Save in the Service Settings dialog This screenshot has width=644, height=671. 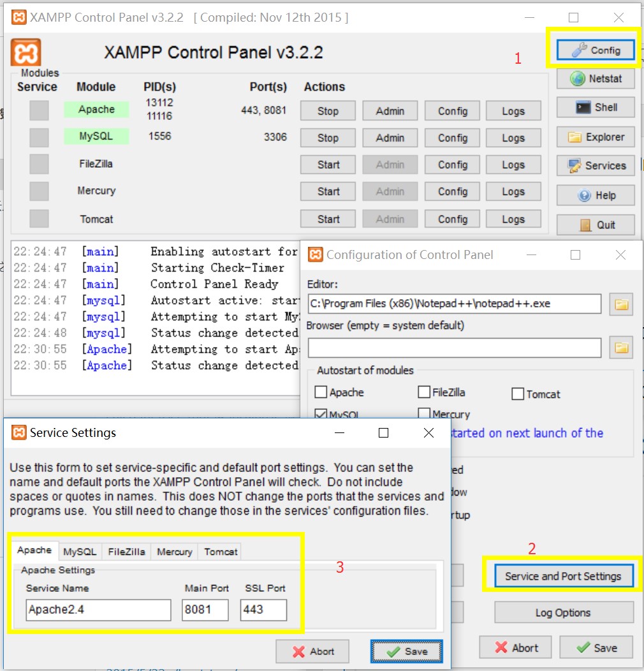click(x=407, y=651)
